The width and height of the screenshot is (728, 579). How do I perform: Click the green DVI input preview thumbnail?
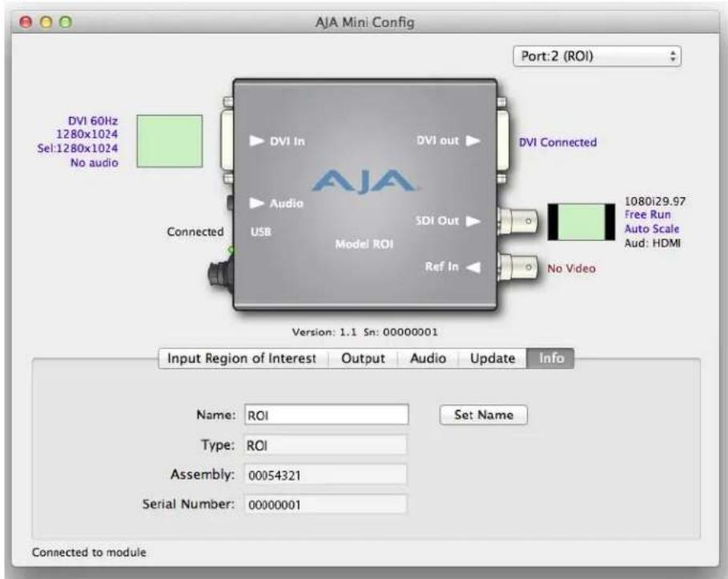[170, 141]
